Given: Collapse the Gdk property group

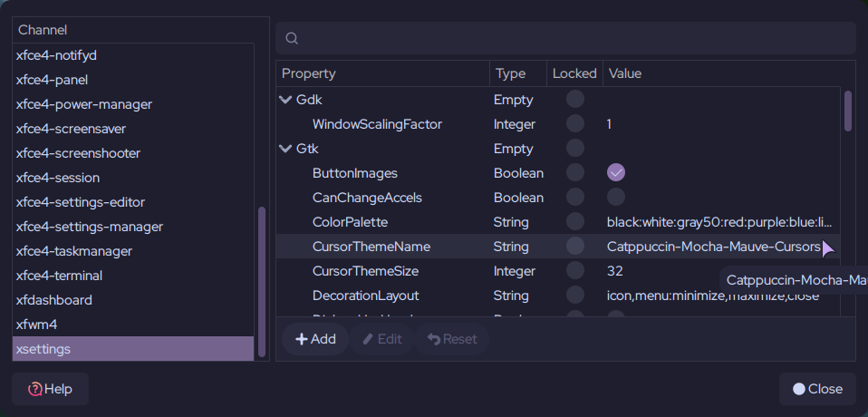Looking at the screenshot, I should (x=286, y=100).
